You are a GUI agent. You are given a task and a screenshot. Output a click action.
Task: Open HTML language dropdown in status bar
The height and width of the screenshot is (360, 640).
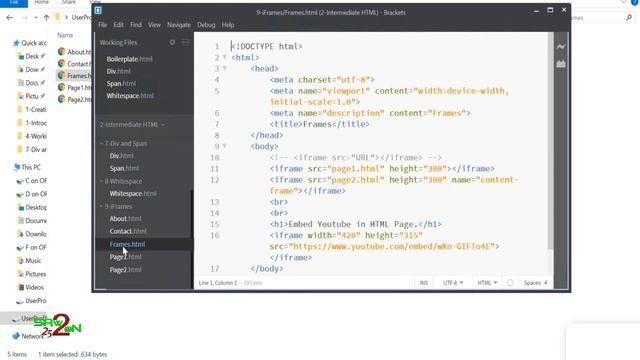[487, 282]
